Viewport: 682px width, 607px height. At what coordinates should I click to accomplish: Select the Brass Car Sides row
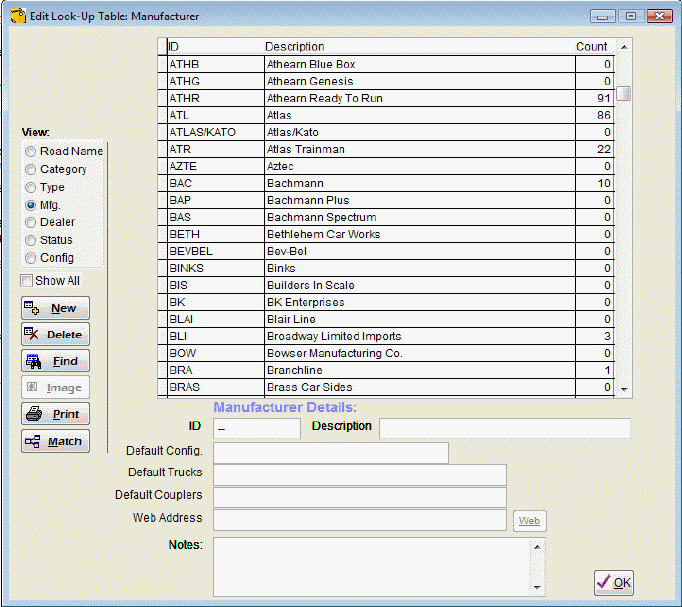(386, 387)
